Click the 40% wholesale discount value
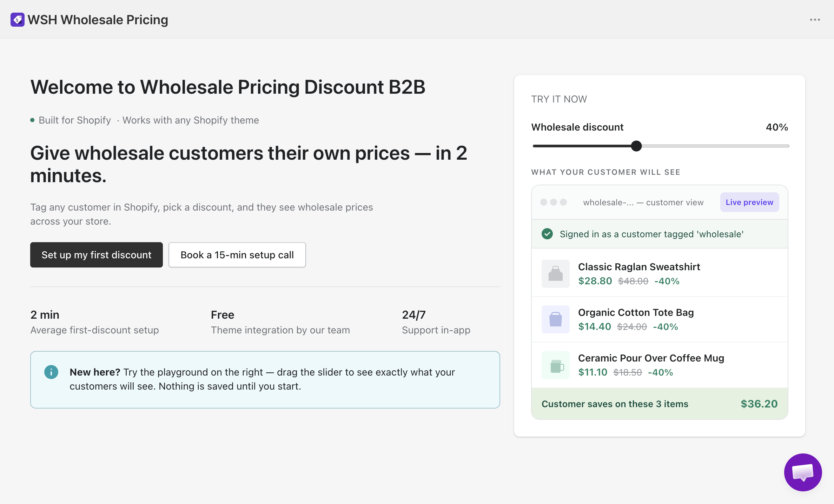This screenshot has height=504, width=834. click(x=777, y=127)
